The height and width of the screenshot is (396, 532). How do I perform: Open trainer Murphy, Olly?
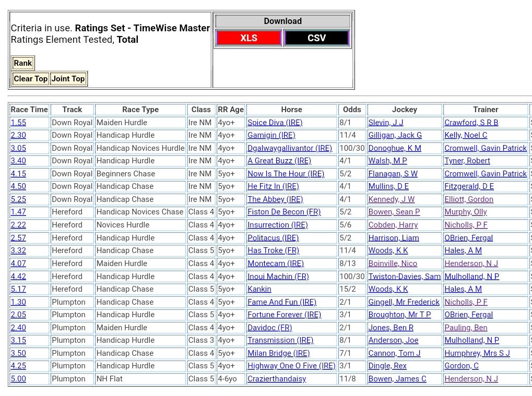465,212
